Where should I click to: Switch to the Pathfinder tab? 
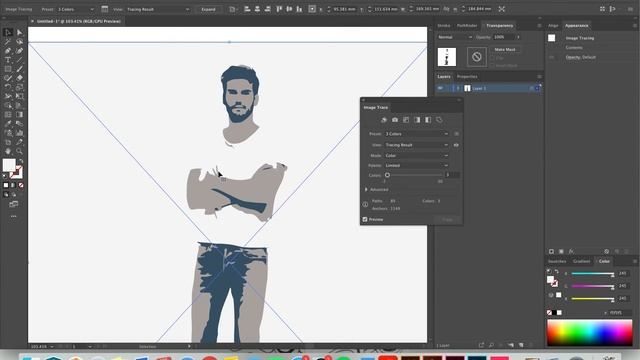[x=467, y=26]
